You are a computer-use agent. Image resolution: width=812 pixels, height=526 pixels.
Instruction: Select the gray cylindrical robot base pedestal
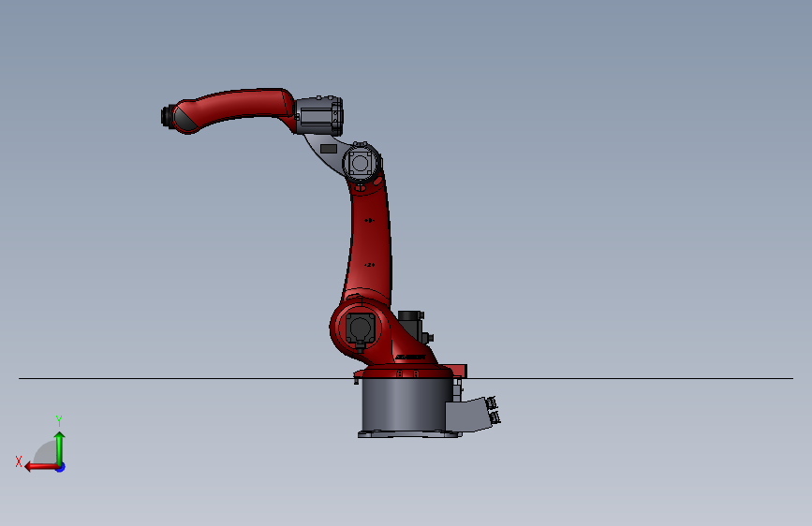coord(403,406)
